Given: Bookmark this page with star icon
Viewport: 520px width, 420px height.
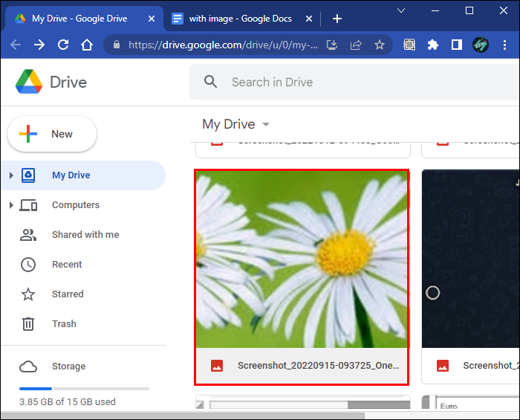Looking at the screenshot, I should 380,45.
